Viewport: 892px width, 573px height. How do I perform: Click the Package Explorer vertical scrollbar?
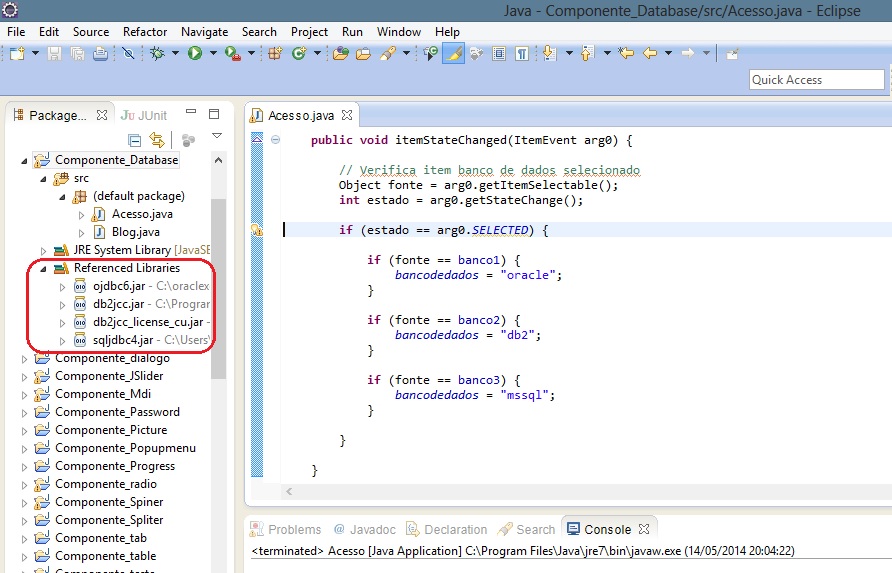(x=217, y=290)
